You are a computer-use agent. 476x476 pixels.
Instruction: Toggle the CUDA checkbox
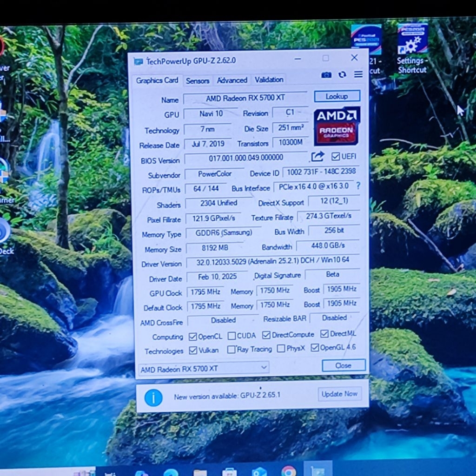coord(231,336)
